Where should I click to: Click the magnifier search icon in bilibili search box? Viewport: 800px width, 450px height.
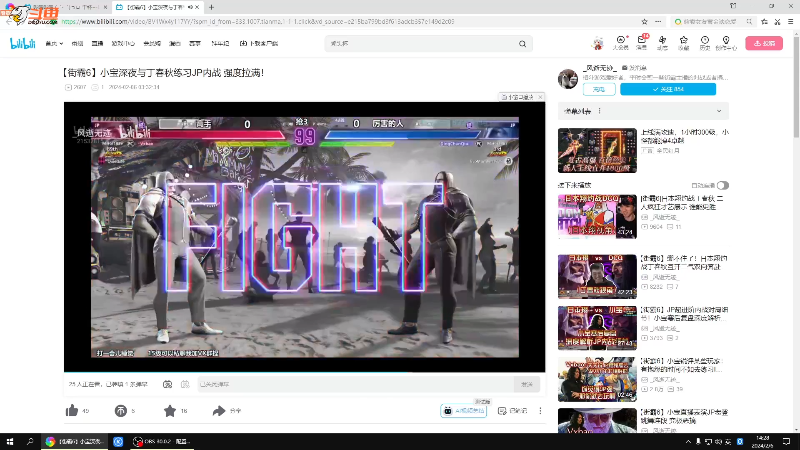point(522,44)
